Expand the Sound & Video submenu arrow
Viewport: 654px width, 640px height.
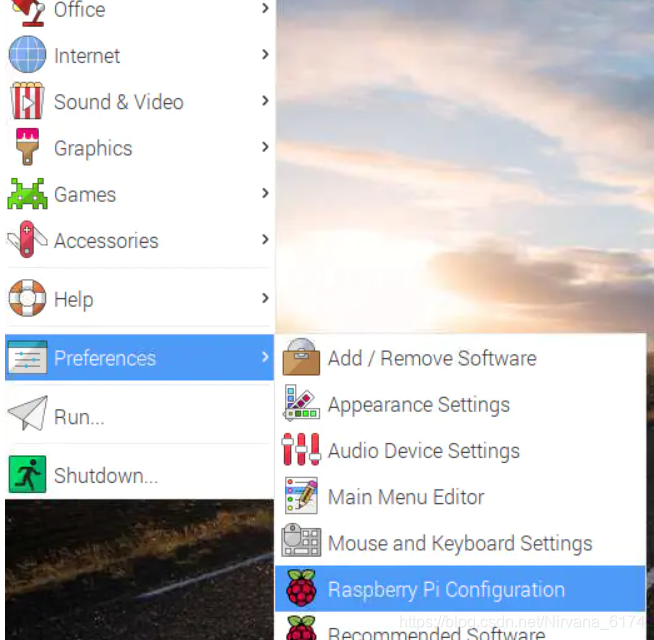tap(265, 100)
